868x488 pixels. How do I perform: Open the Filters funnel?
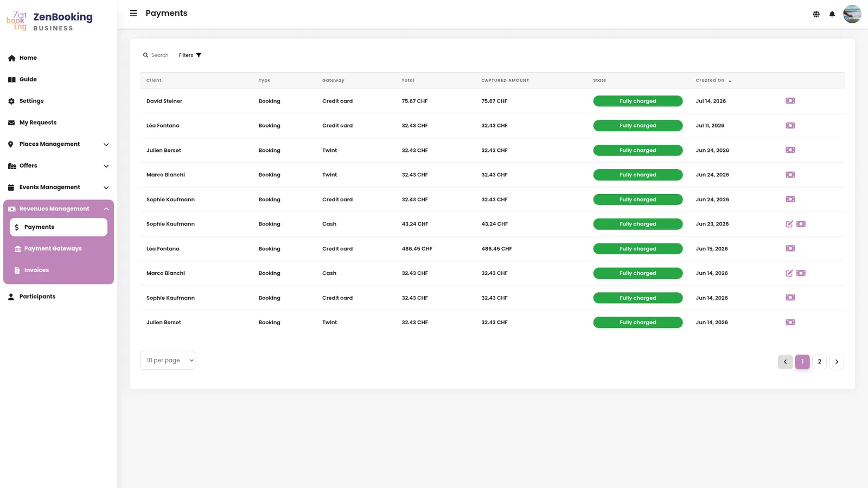pyautogui.click(x=190, y=55)
